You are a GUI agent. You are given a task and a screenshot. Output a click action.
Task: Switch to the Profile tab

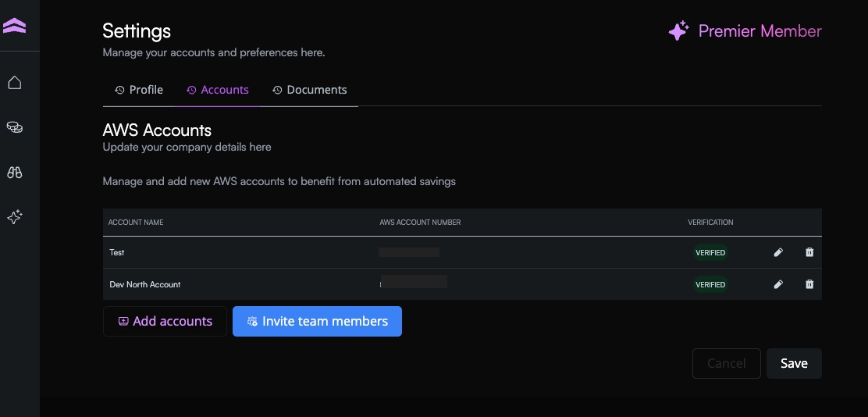coord(139,90)
